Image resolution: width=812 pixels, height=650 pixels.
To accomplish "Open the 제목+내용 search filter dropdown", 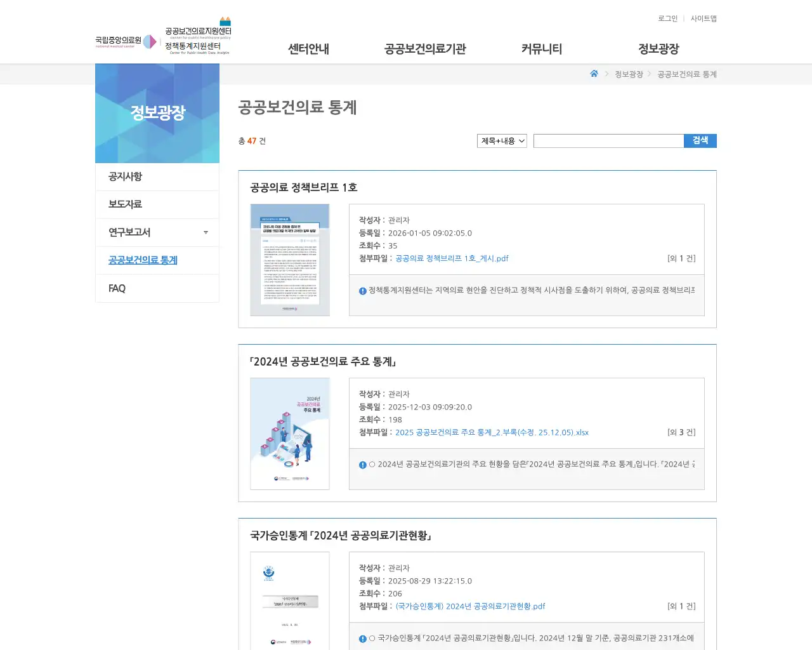I will point(502,141).
